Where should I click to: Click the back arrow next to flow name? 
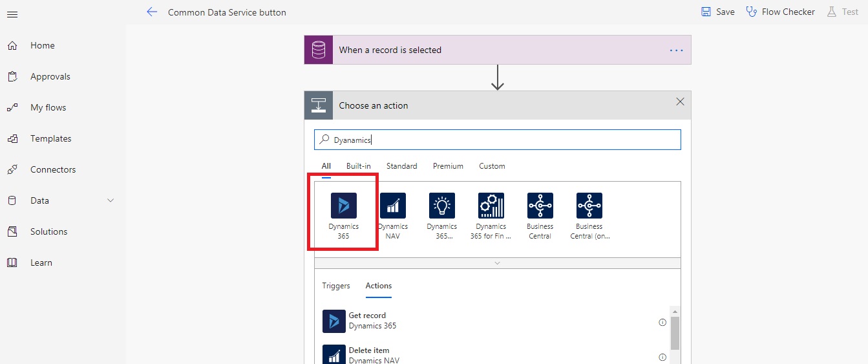click(x=152, y=12)
